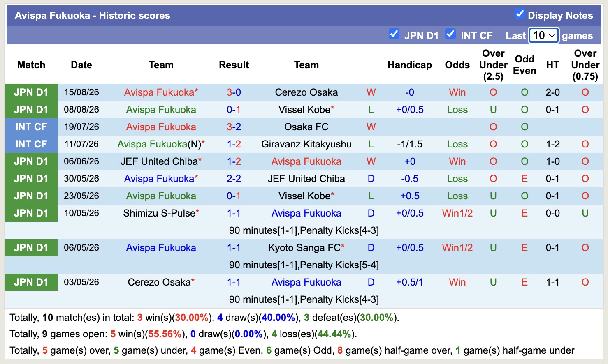Click the Over Under (2.5) column header
The height and width of the screenshot is (364, 608).
tap(493, 65)
